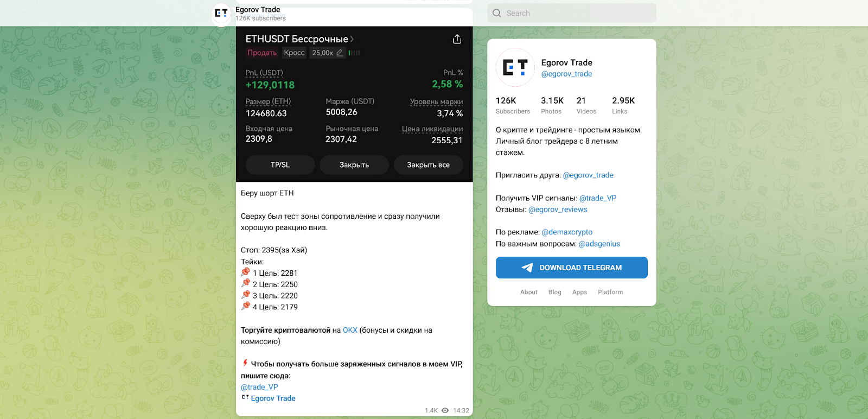Image resolution: width=868 pixels, height=419 pixels.
Task: Click the Беру шорт ETH text line
Action: [x=267, y=193]
